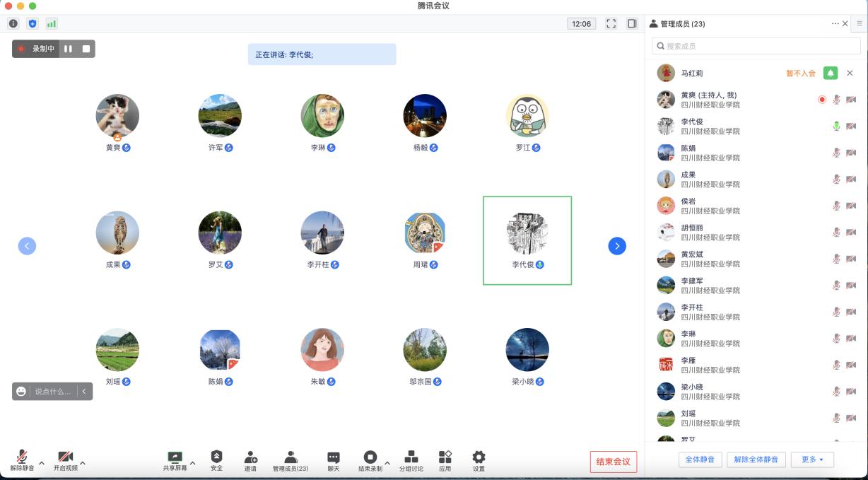Open the More (更多) dropdown
The image size is (868, 480).
click(812, 459)
